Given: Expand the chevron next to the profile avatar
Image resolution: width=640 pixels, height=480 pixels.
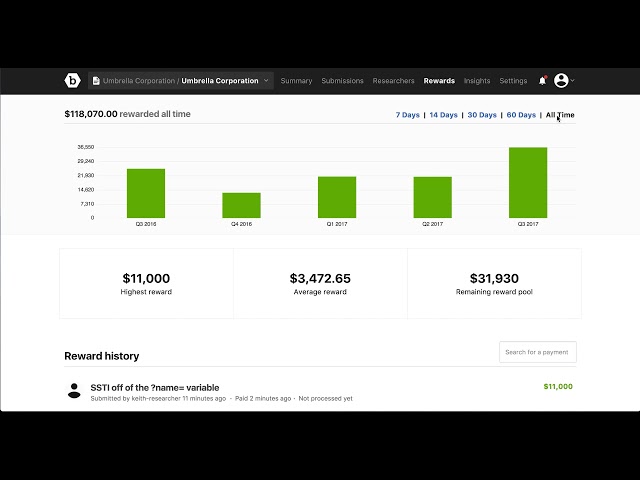Looking at the screenshot, I should (x=572, y=80).
